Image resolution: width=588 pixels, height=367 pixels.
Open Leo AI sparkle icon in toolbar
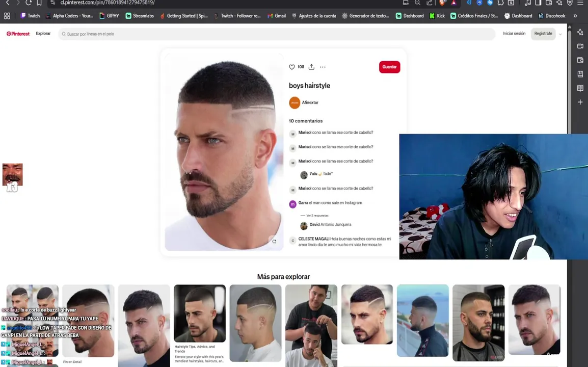[x=559, y=3]
